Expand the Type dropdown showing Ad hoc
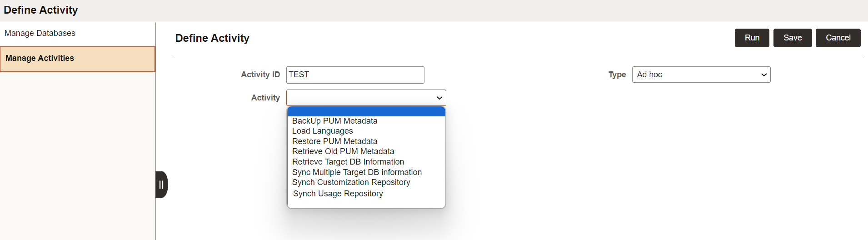This screenshot has width=868, height=240. pos(701,75)
